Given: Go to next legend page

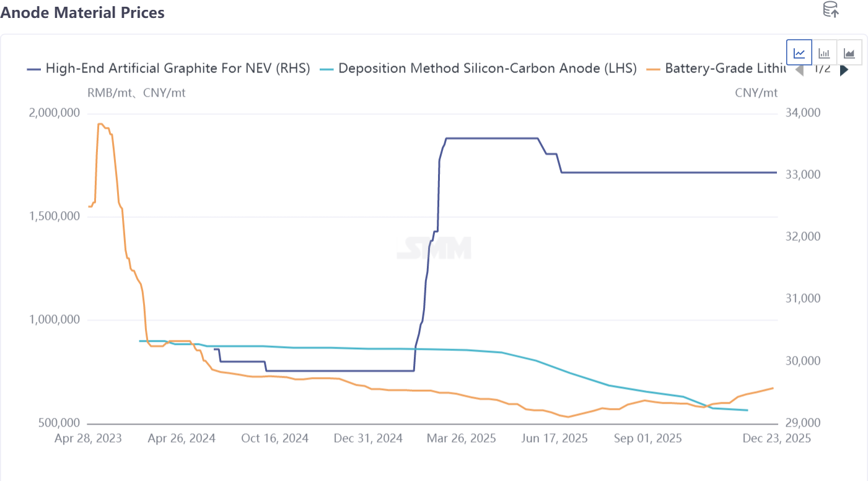Looking at the screenshot, I should [844, 70].
